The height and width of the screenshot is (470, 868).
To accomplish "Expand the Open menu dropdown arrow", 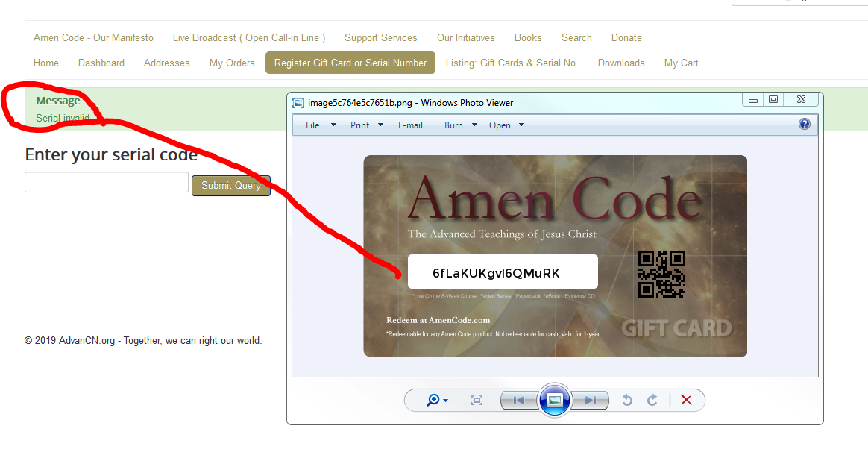I will (521, 125).
